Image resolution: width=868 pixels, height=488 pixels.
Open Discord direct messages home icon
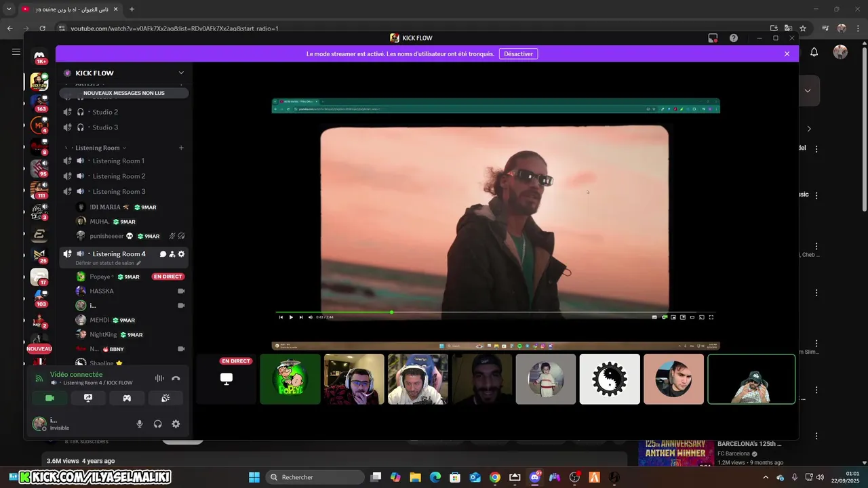pos(39,57)
